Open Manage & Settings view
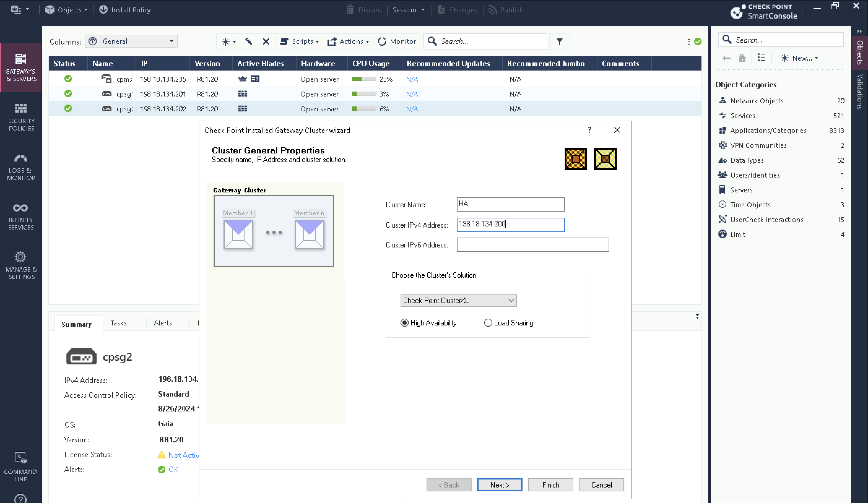Screen dimensions: 868x503 pos(21,265)
